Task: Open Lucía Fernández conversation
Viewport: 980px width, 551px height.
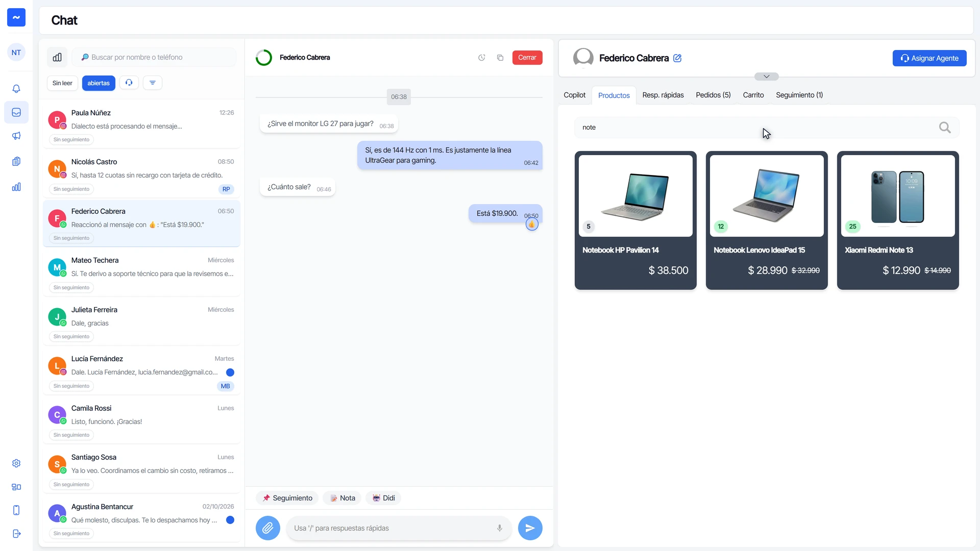Action: point(142,371)
